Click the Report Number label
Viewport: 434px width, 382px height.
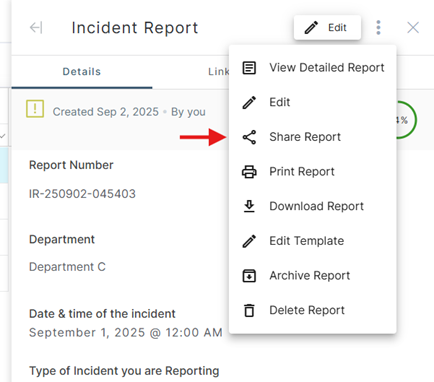(71, 165)
